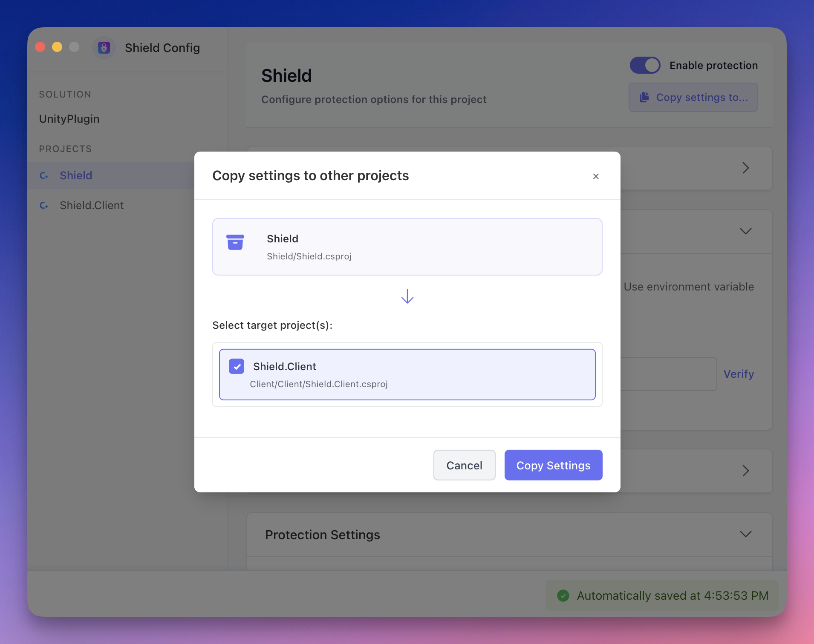Select the Shield.Client target project card
The height and width of the screenshot is (644, 814).
pyautogui.click(x=407, y=375)
